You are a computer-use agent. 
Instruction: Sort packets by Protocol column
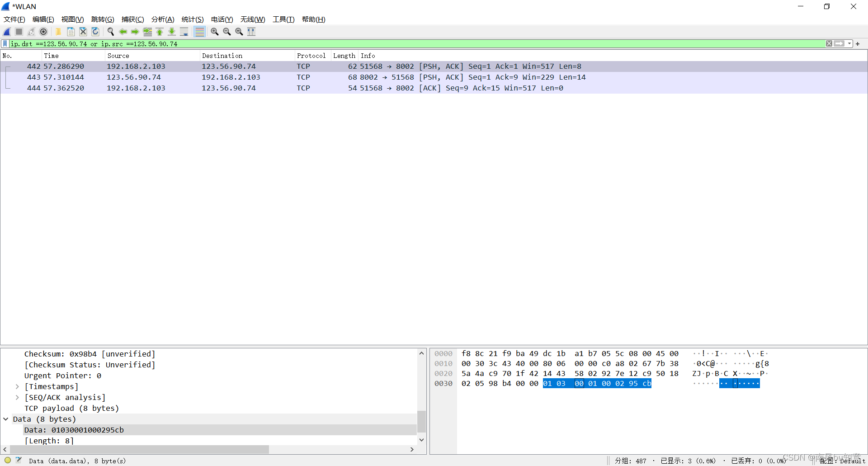pos(313,56)
